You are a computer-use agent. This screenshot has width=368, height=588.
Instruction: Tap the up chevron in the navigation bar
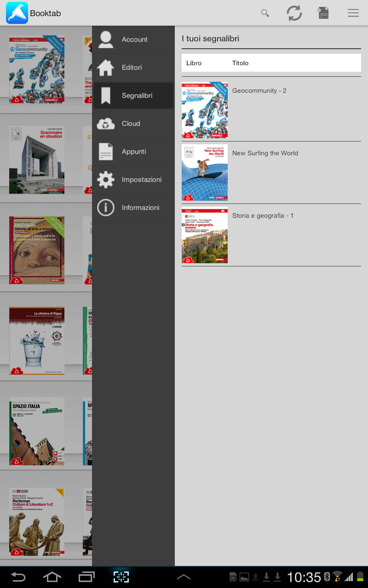184,577
